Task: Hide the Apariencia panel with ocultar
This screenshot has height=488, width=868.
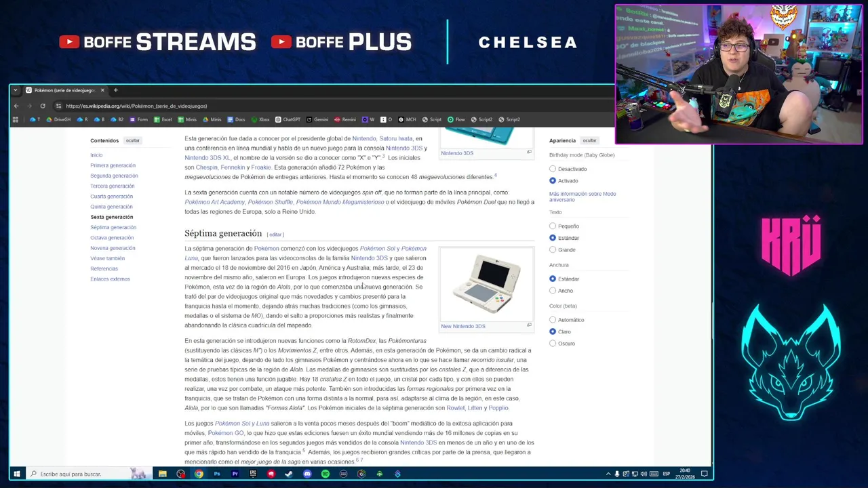Action: (x=589, y=140)
